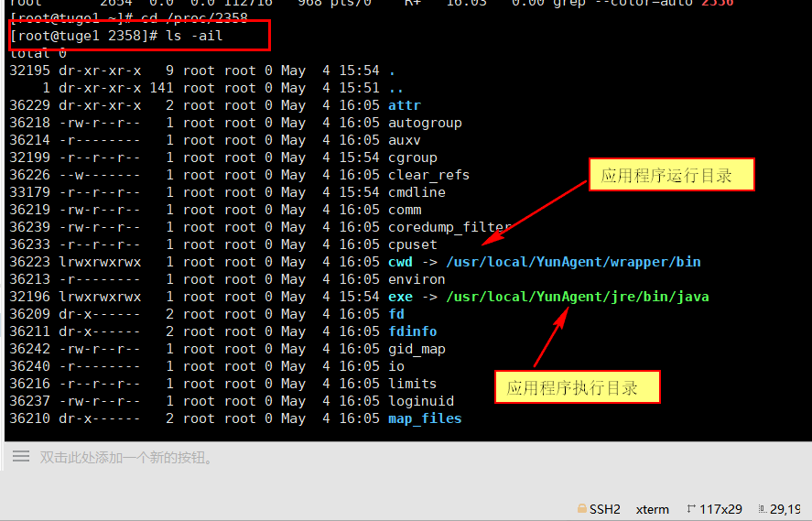Click the /usr/local/YunAgent/jre/bin/java path

point(578,297)
